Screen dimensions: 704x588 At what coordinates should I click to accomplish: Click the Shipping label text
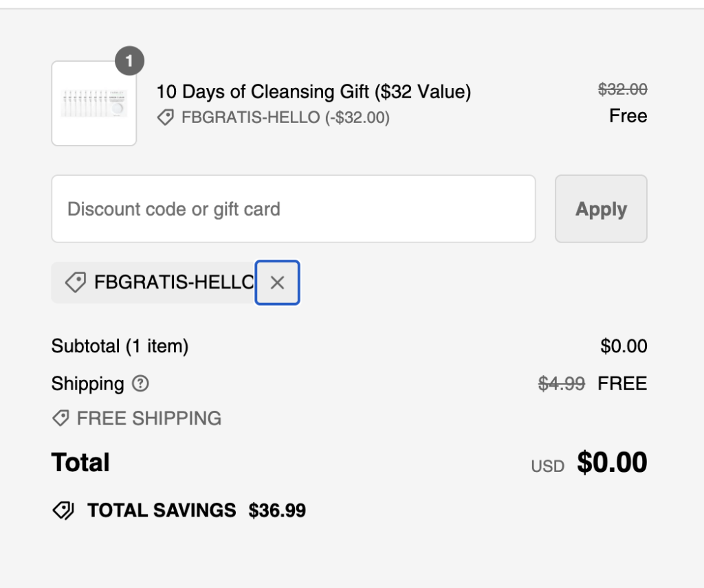coord(87,383)
